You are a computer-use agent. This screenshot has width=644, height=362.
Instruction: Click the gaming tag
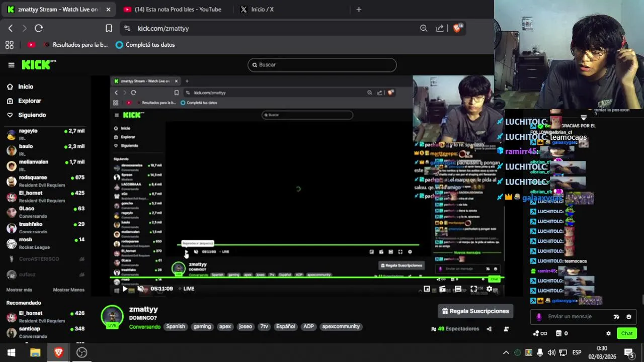point(202,326)
